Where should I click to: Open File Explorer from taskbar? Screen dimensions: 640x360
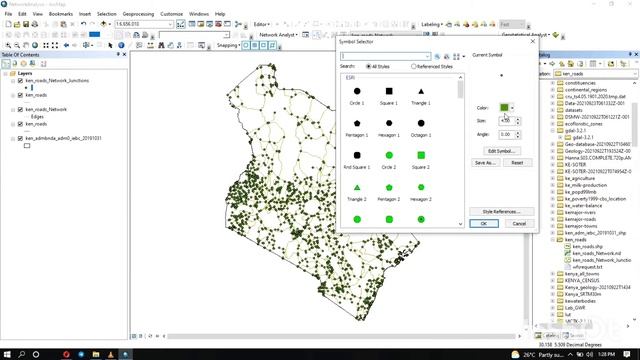(x=96, y=354)
